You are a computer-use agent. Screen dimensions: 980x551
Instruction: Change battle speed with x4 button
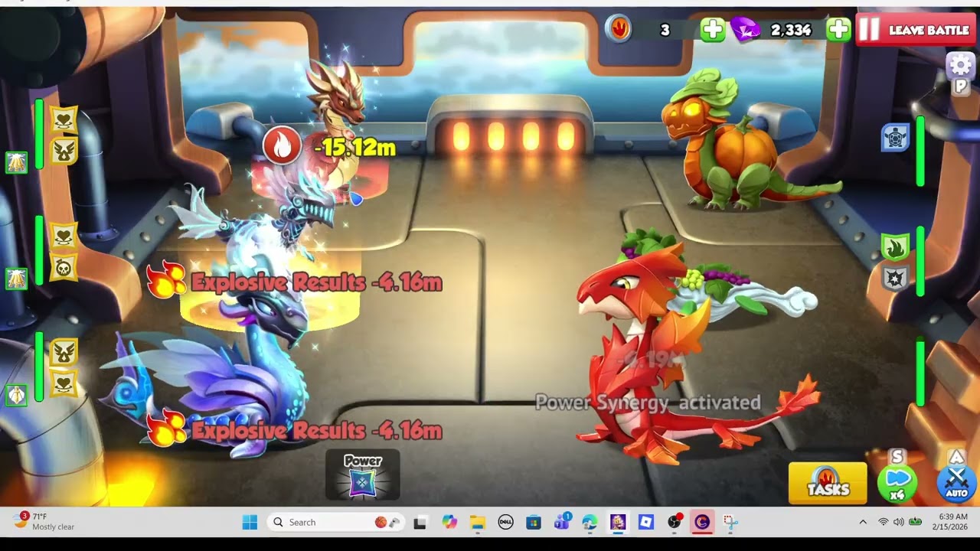click(897, 482)
